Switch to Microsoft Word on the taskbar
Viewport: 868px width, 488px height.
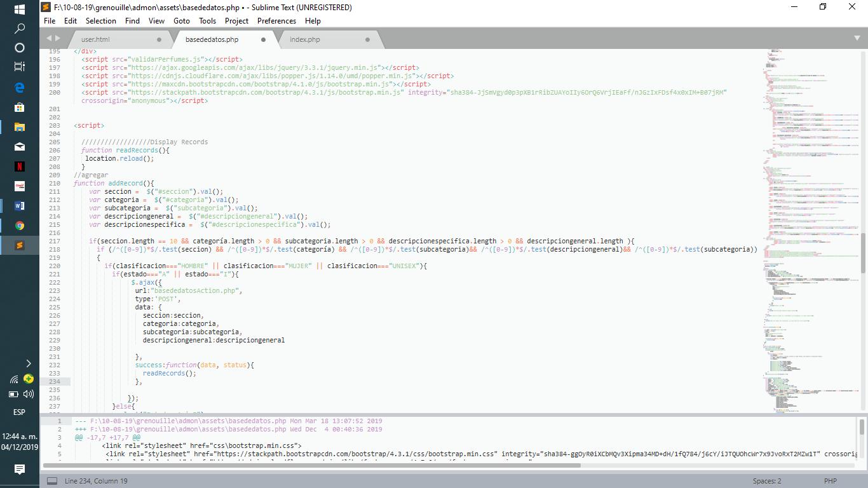[19, 206]
